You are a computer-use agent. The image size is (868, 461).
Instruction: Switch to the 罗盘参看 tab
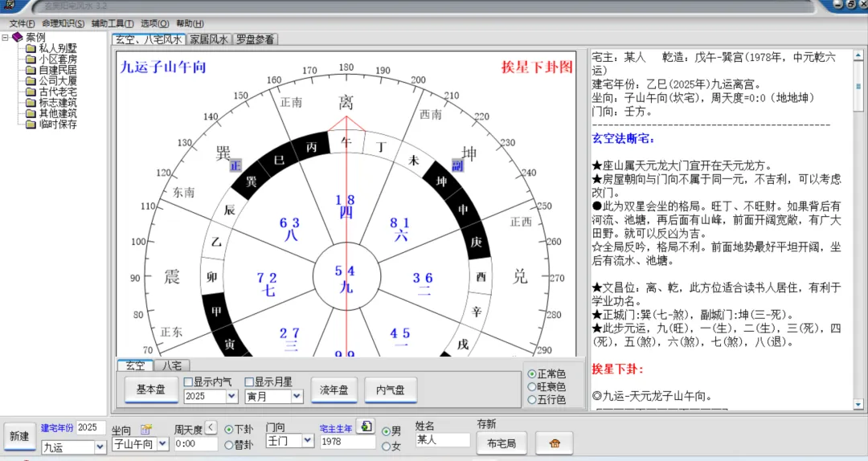(255, 39)
